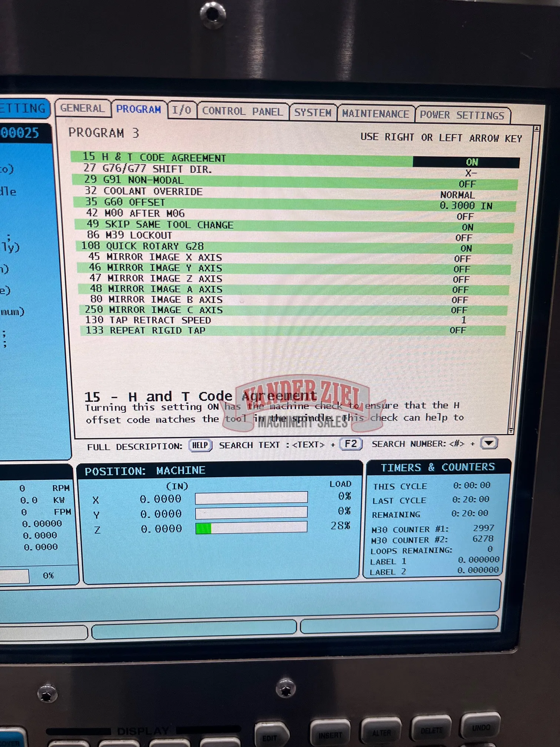
Task: Click the G60 Offset 0.3000 IN field
Action: pos(466,206)
